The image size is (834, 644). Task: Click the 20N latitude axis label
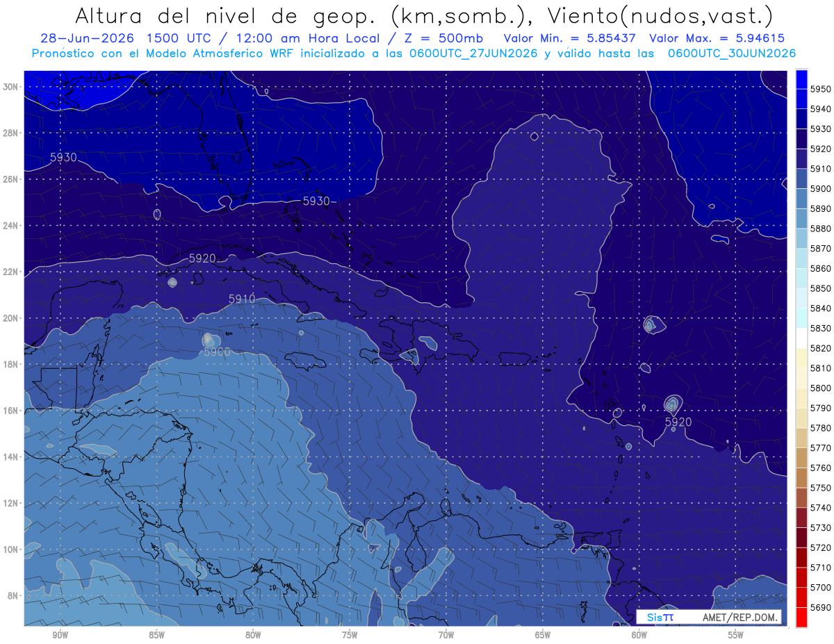click(12, 318)
